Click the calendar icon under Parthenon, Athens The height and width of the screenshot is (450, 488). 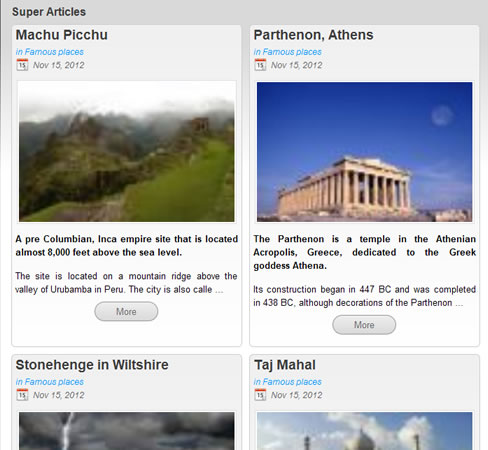pos(260,65)
